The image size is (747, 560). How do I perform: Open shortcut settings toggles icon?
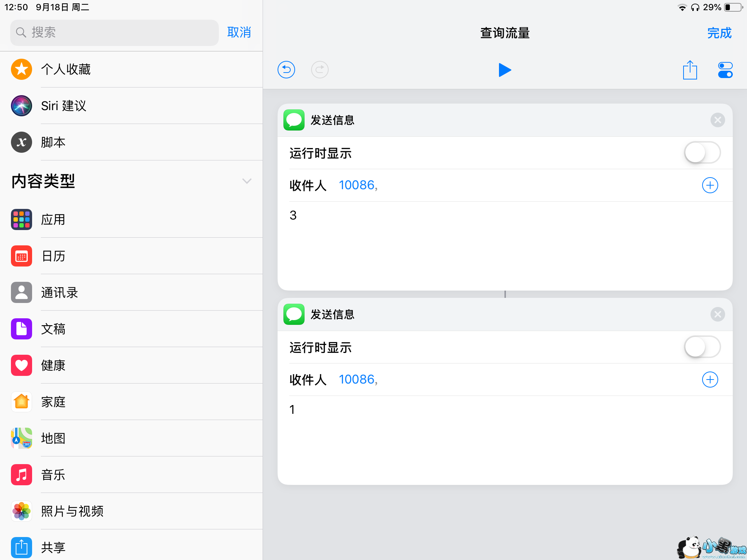725,70
